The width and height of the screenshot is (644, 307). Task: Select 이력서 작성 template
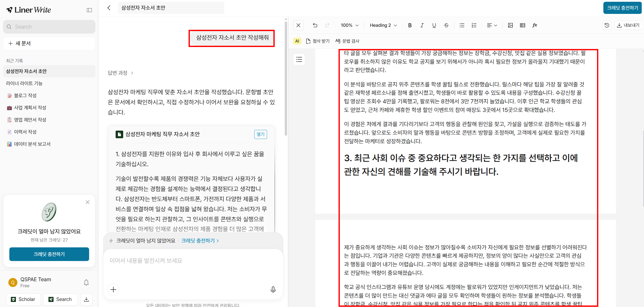(49, 132)
